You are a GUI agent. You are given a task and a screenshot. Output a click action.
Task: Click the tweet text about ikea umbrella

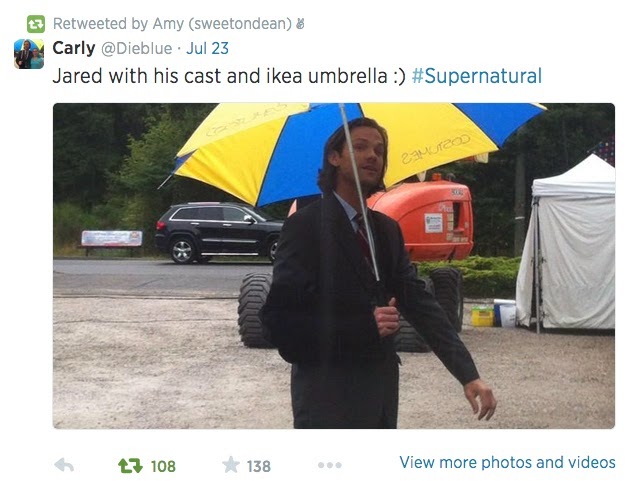229,76
